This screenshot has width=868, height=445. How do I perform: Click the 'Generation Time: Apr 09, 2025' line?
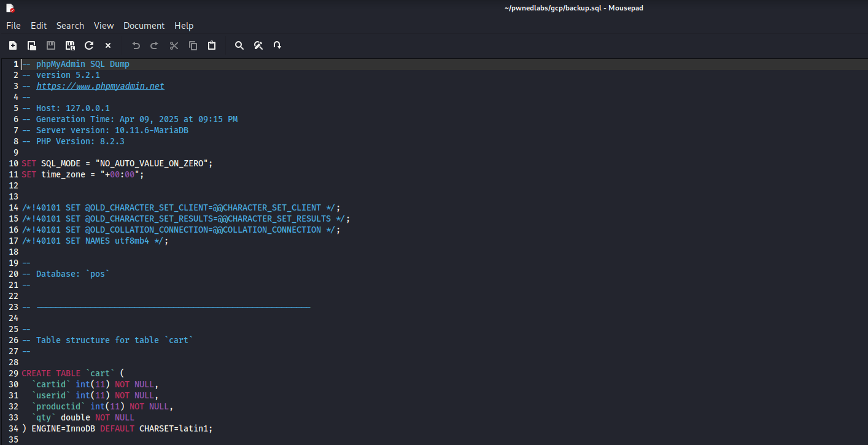coord(130,119)
